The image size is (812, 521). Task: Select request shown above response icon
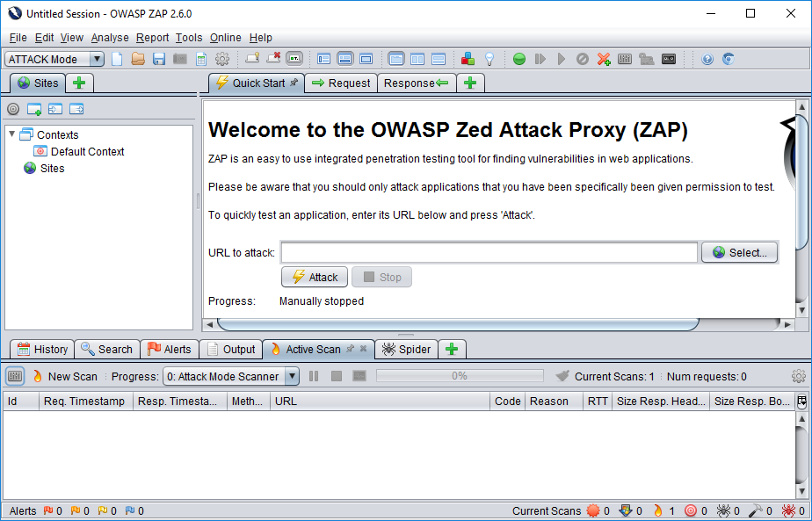point(439,59)
